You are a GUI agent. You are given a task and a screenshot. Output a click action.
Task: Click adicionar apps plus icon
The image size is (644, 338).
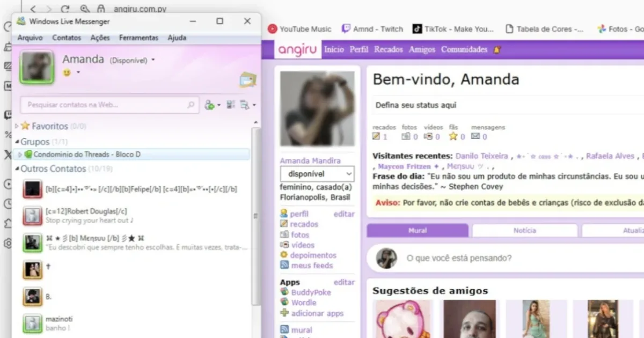point(284,313)
